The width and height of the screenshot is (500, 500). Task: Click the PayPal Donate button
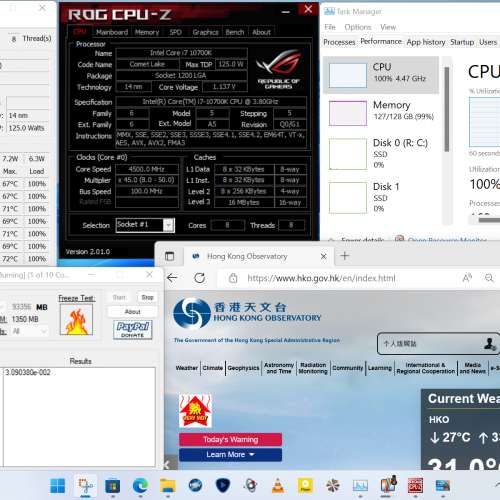133,330
